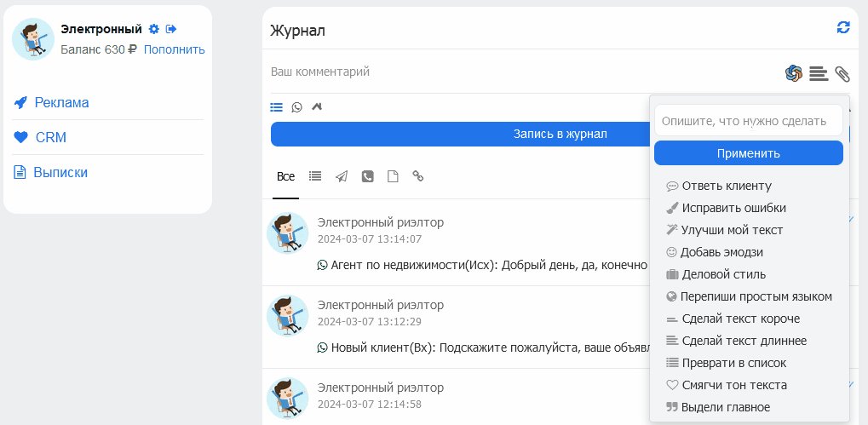Choose Сделай текст длиннее menu item
The image size is (868, 425).
[736, 341]
